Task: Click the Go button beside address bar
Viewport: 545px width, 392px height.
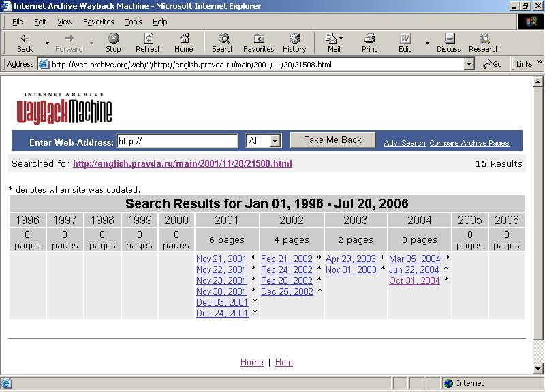Action: (492, 64)
